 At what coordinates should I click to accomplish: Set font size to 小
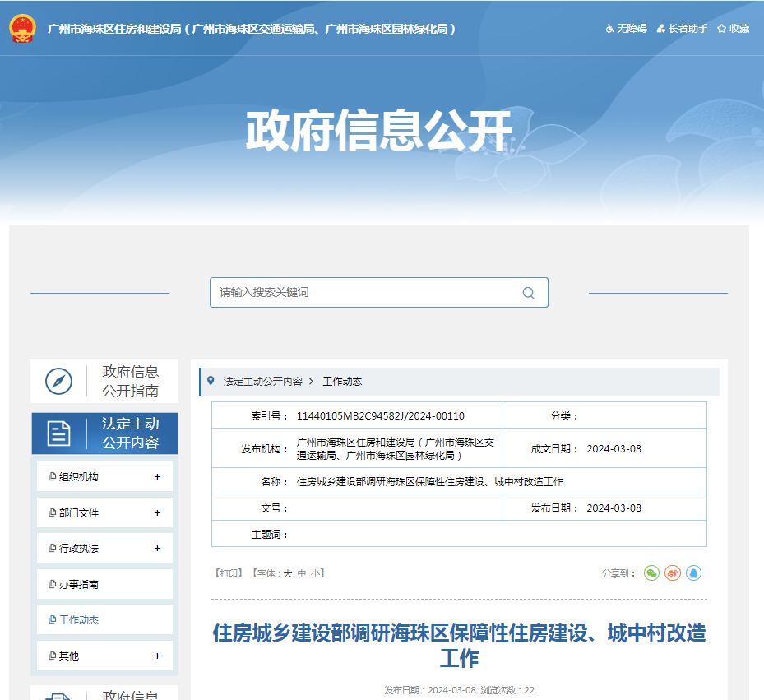pyautogui.click(x=316, y=573)
